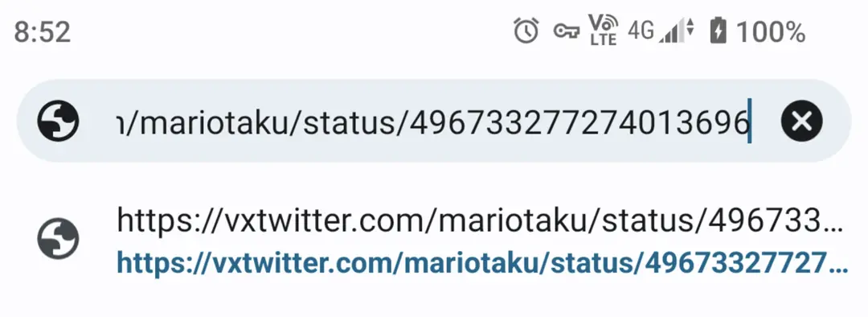Clear the address bar with the X button
The image size is (868, 317).
click(x=801, y=120)
